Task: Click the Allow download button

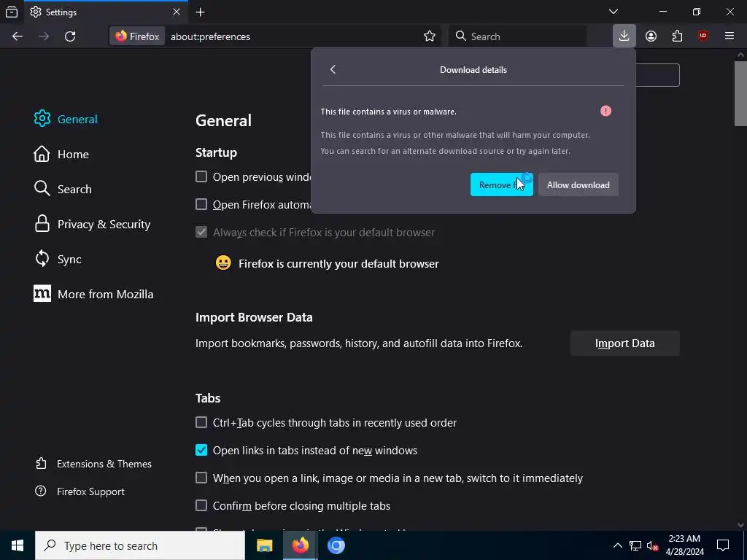Action: tap(578, 184)
